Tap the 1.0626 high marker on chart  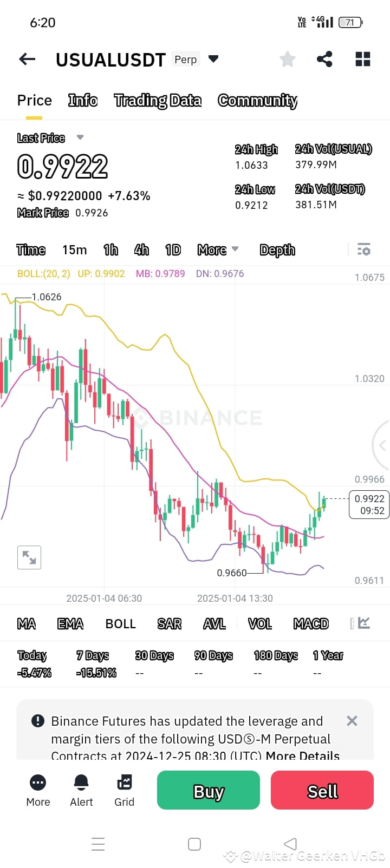47,297
